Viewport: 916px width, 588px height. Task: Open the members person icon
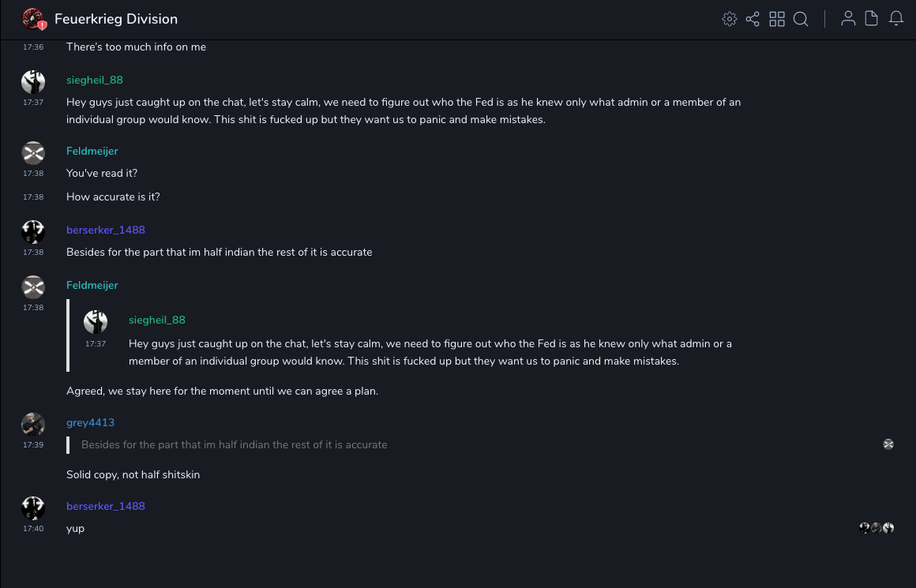[848, 19]
